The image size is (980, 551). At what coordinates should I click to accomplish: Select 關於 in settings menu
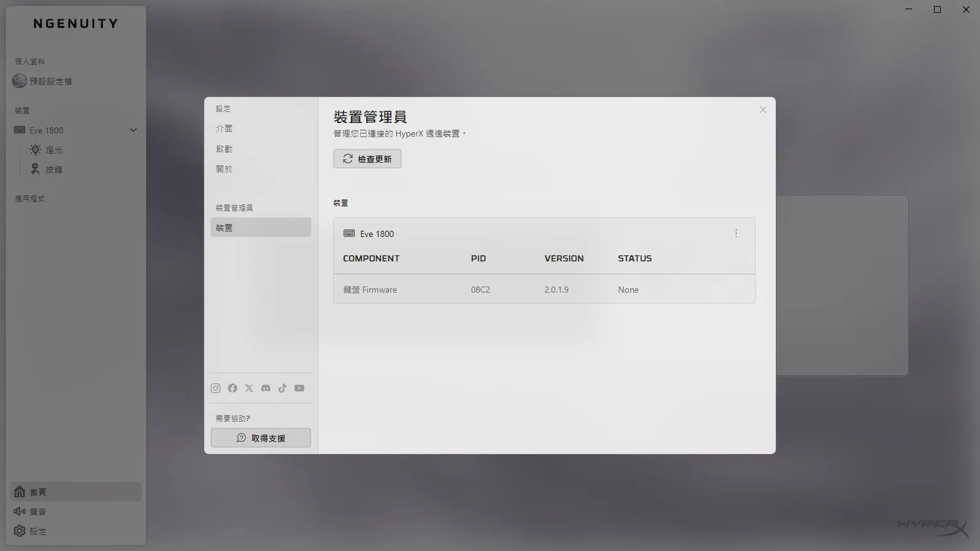pyautogui.click(x=224, y=169)
